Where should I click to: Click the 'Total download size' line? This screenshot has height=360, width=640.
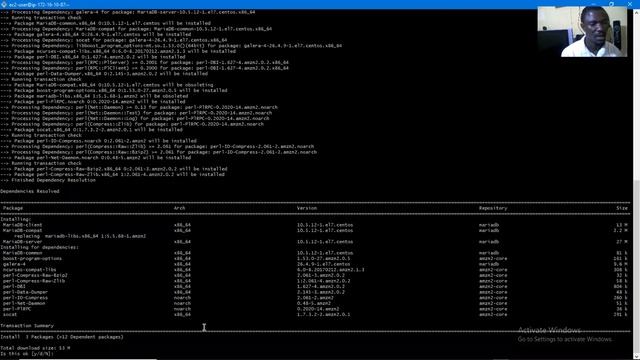(x=35, y=348)
